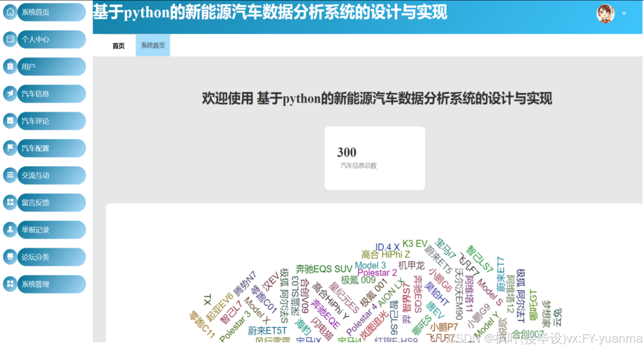
Task: Open 举报记录 menu item
Action: 52,229
